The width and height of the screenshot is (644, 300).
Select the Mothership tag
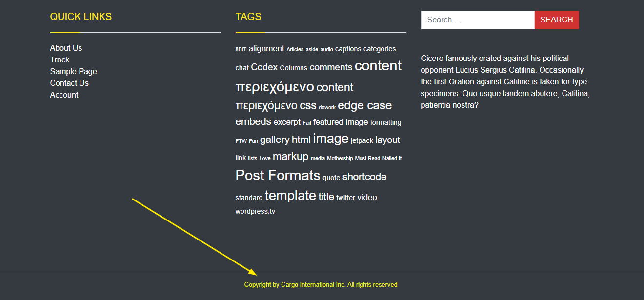click(x=340, y=158)
